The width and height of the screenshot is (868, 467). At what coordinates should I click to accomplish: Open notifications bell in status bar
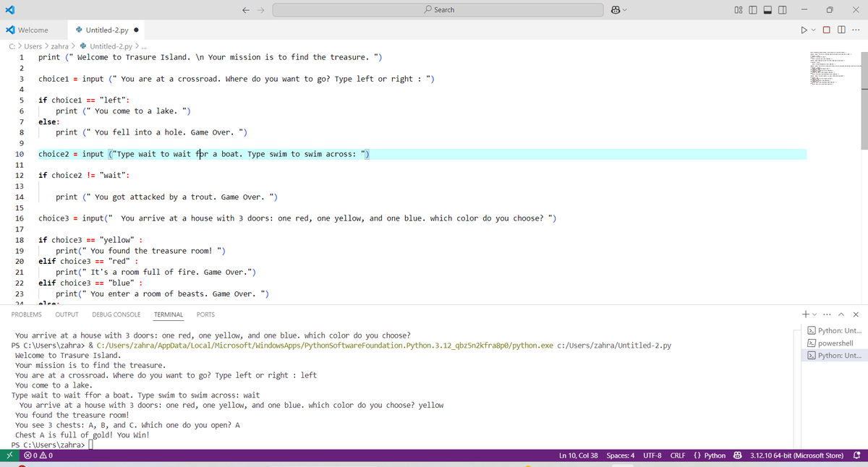coord(857,456)
